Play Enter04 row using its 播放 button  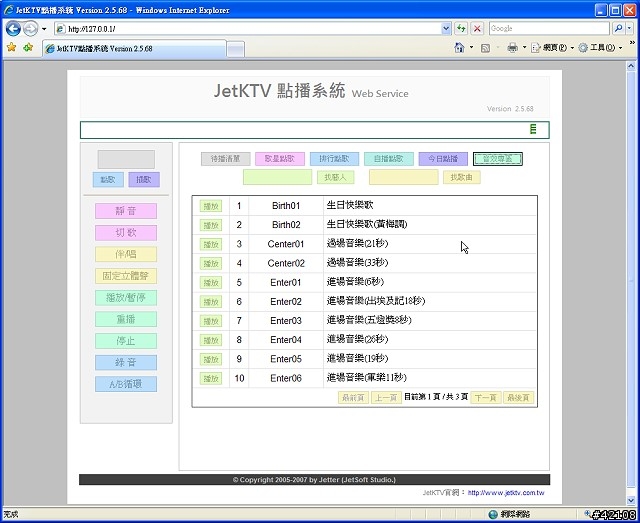(211, 341)
